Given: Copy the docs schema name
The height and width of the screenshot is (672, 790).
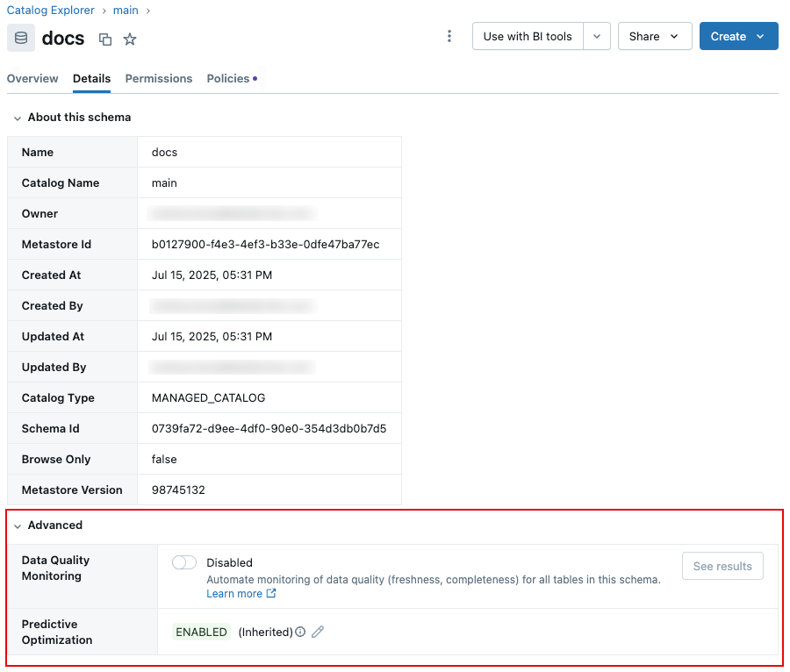Looking at the screenshot, I should point(104,39).
